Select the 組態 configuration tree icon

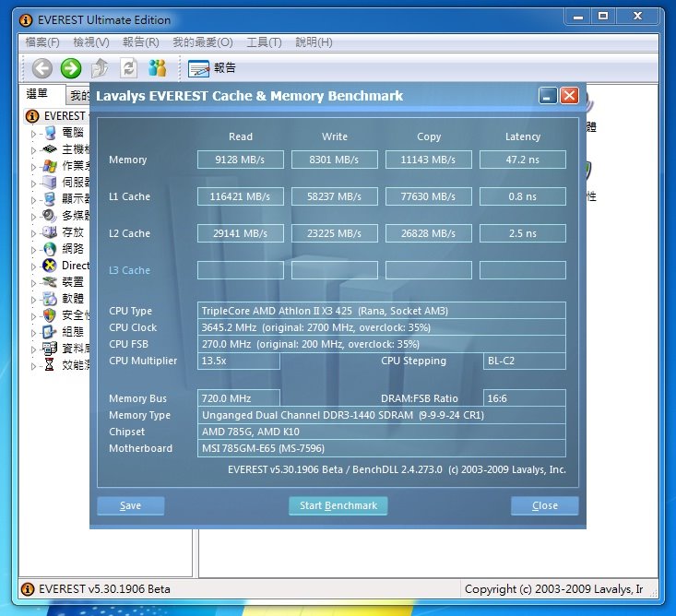pos(50,331)
